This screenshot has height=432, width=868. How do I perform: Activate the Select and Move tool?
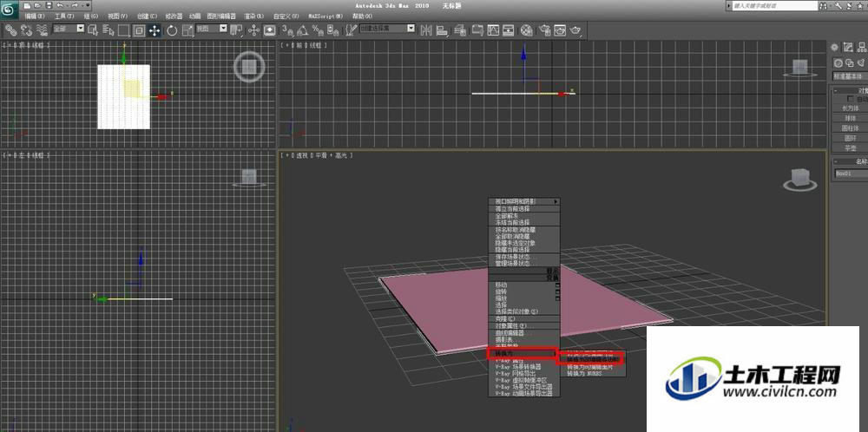154,29
